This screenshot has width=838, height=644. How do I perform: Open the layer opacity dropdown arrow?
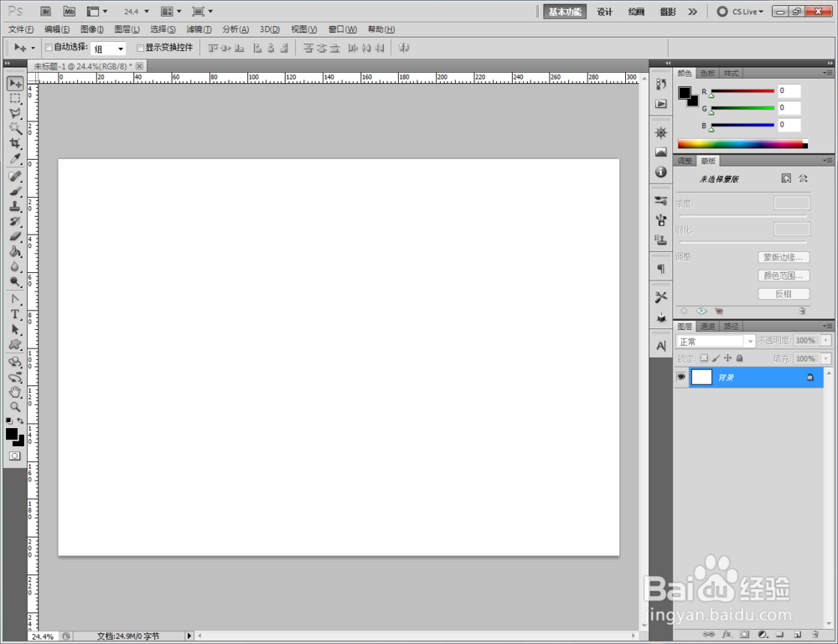click(x=826, y=340)
